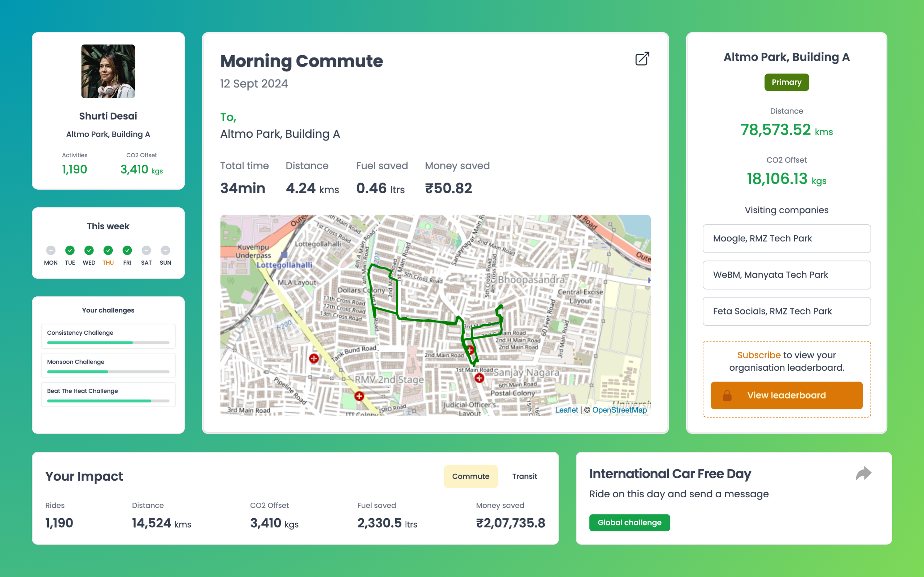
Task: Switch to the Transit tab
Action: (x=524, y=476)
